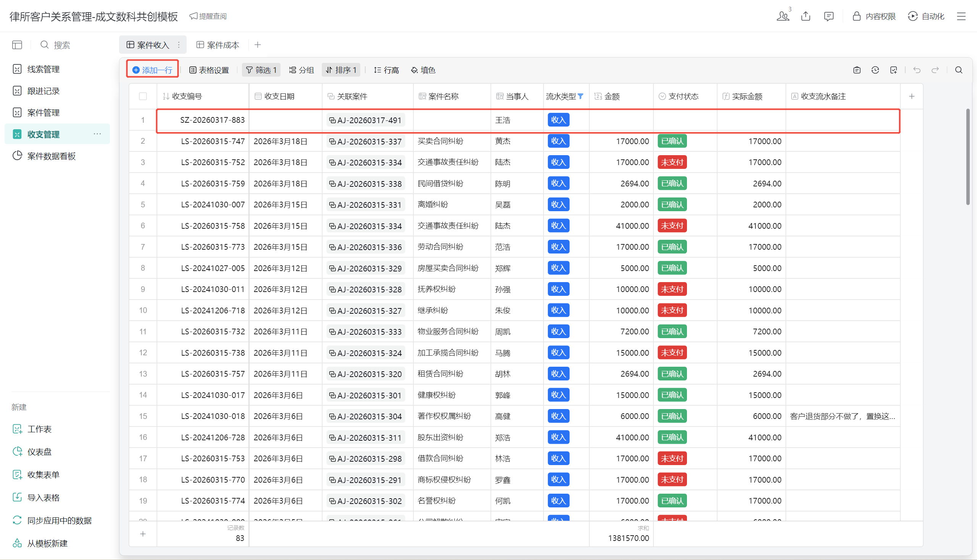Viewport: 977px width, 560px height.
Task: Click linked case AJ-20260317-491
Action: coord(365,120)
